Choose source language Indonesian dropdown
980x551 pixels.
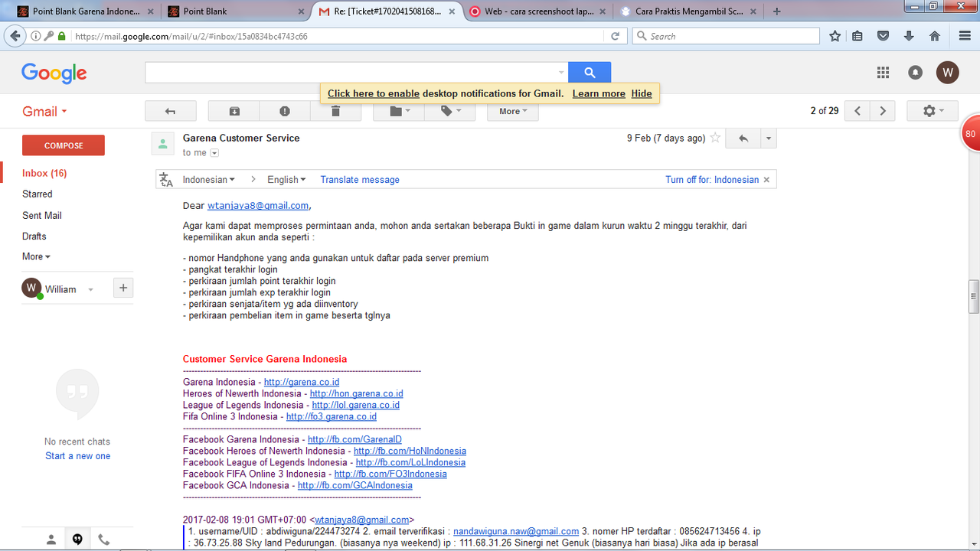pyautogui.click(x=209, y=180)
